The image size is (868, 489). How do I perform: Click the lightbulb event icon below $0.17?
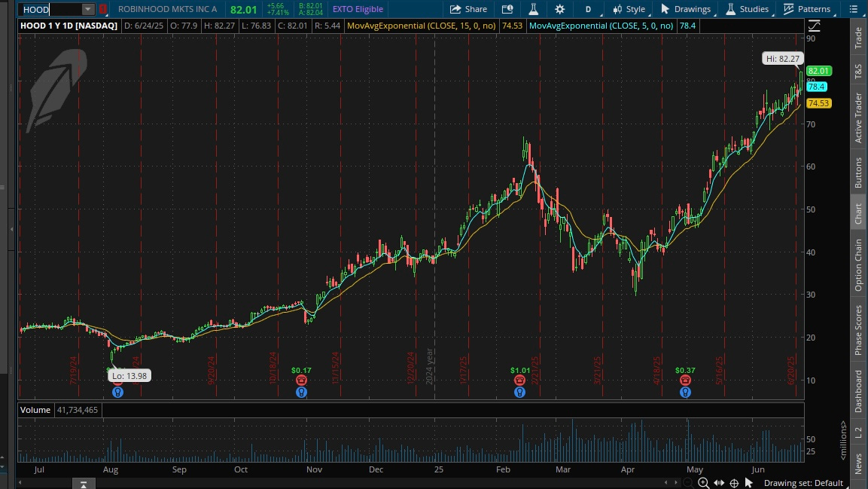pyautogui.click(x=301, y=392)
